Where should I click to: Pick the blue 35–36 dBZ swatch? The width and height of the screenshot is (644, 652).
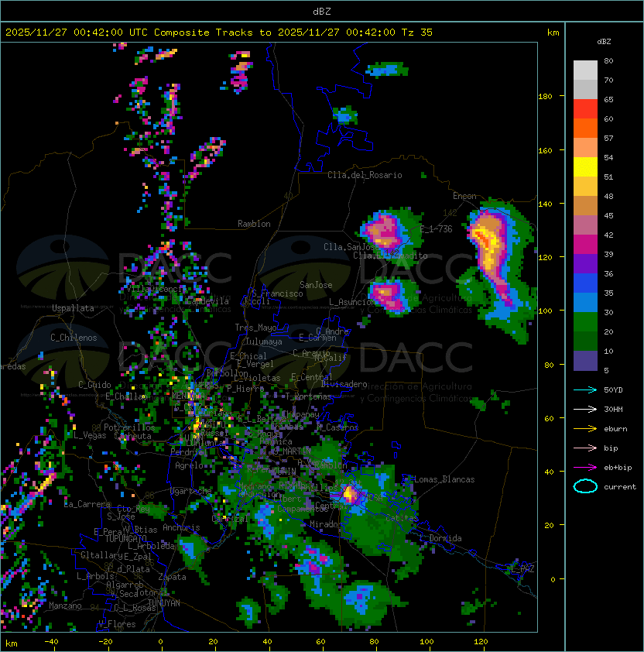click(x=585, y=283)
